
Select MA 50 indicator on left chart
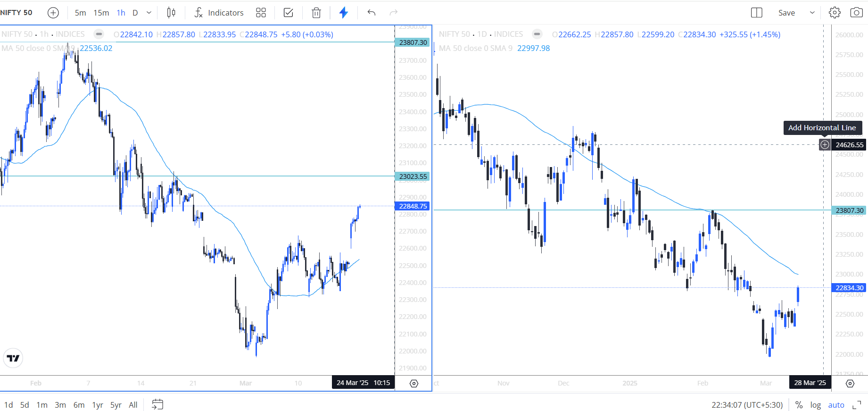click(38, 48)
